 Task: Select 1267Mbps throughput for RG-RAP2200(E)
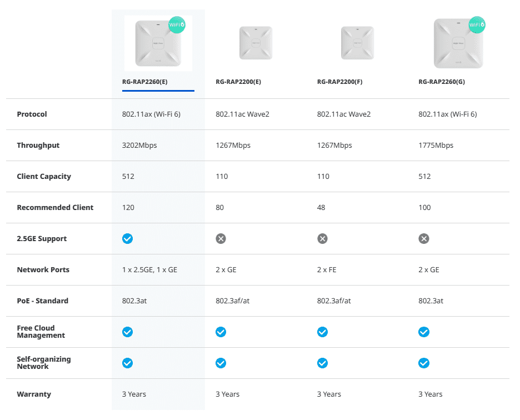[x=233, y=146]
